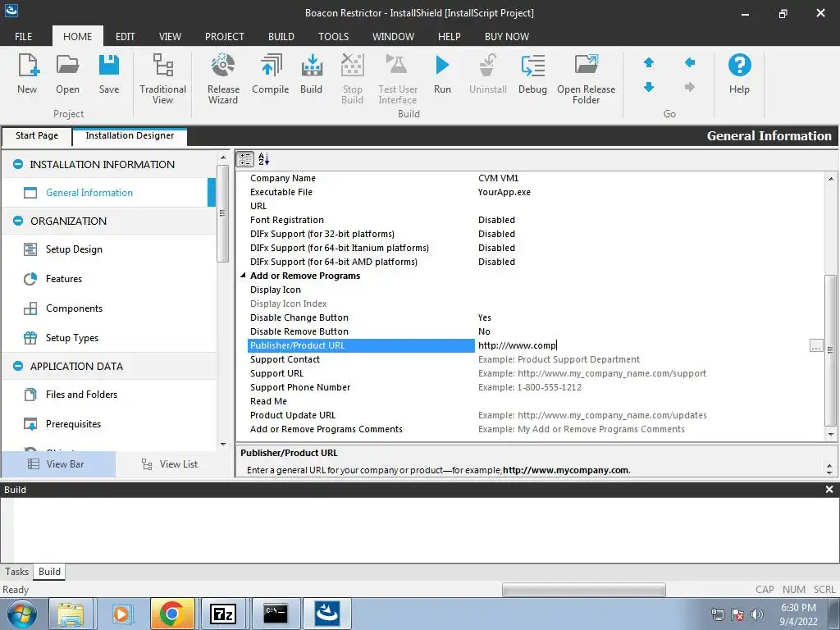Select the Disable Remove Button value No

(x=484, y=331)
